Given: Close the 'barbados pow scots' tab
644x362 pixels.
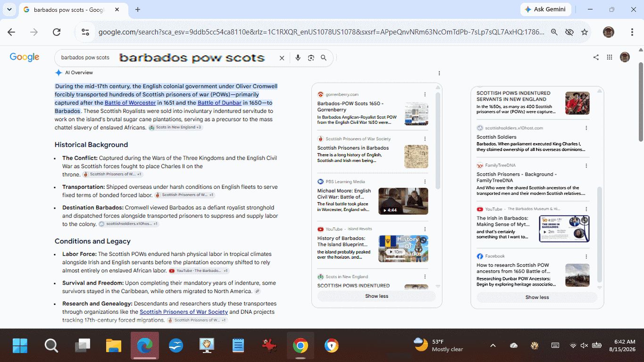Looking at the screenshot, I should point(117,9).
